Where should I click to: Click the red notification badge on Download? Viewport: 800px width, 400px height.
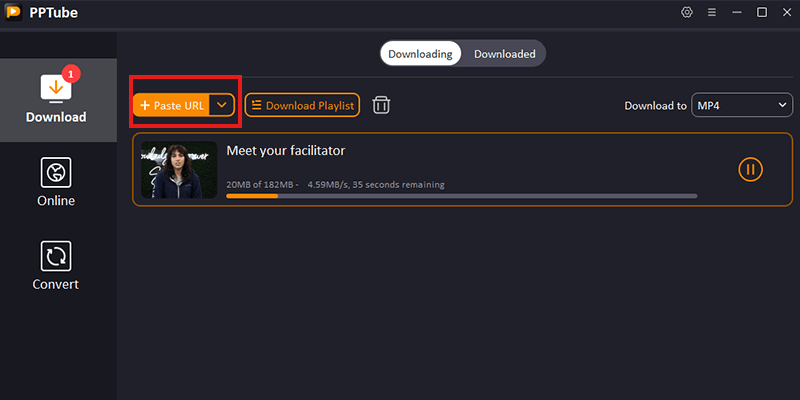(x=71, y=73)
